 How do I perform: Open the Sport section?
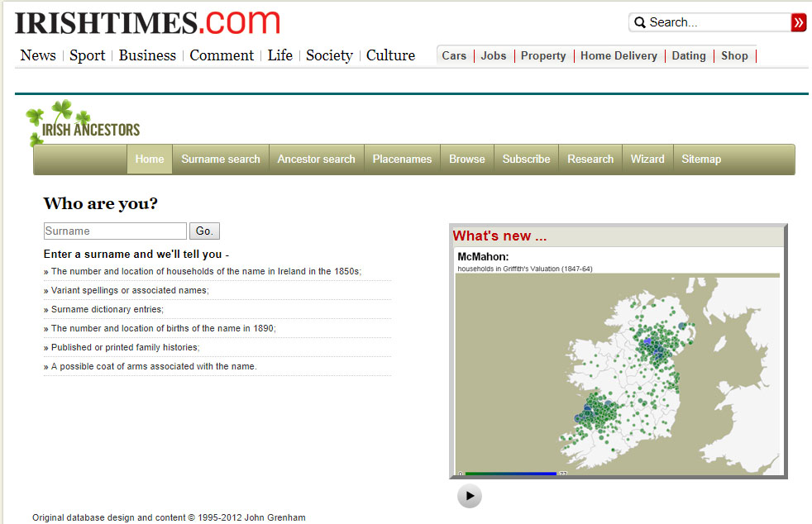(87, 55)
